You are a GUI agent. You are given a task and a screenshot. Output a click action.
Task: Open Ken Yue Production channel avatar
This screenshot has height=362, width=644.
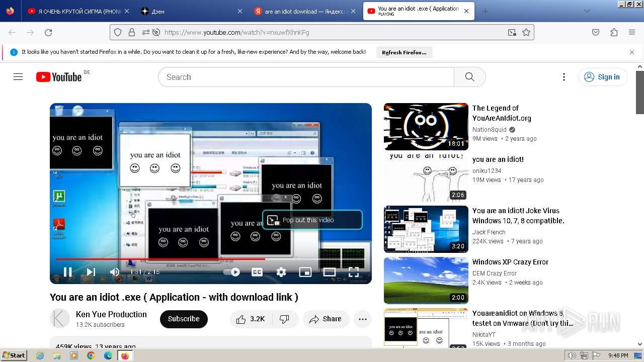pyautogui.click(x=60, y=319)
